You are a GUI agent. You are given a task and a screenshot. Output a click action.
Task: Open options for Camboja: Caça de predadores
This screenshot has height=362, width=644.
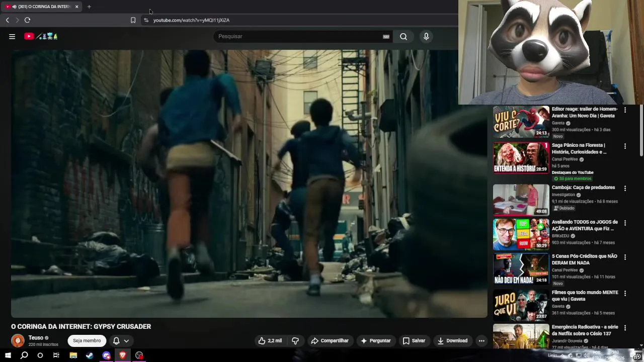tap(625, 188)
